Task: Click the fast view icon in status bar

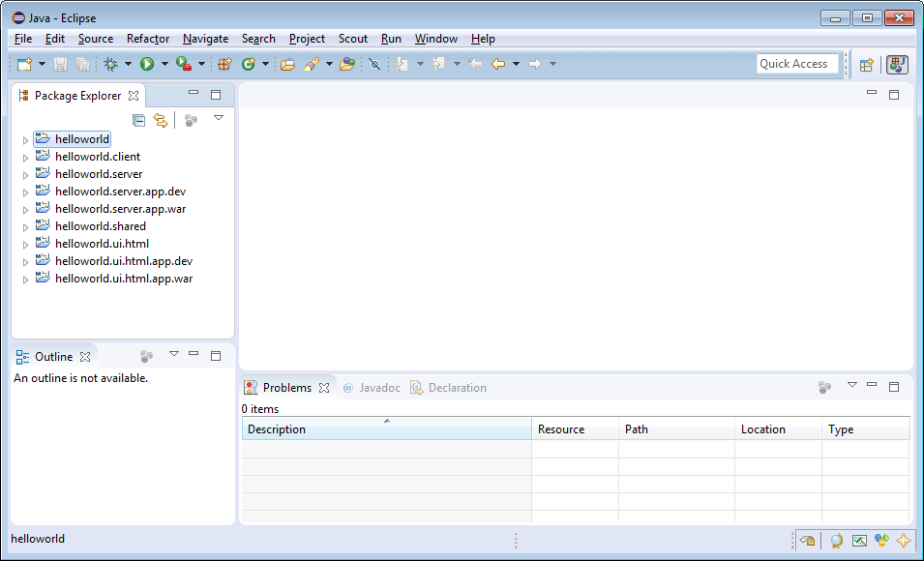Action: (x=807, y=540)
